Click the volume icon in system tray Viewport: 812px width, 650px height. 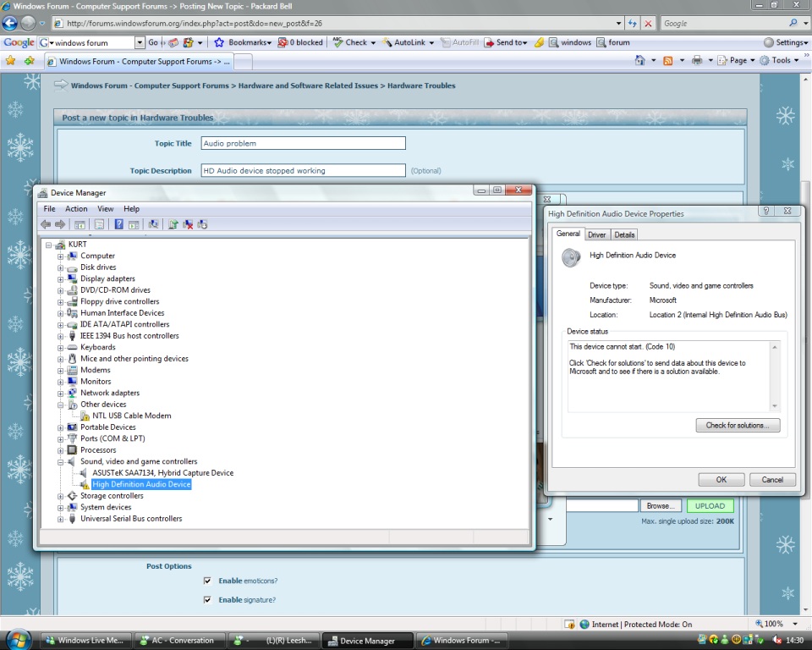click(x=777, y=640)
